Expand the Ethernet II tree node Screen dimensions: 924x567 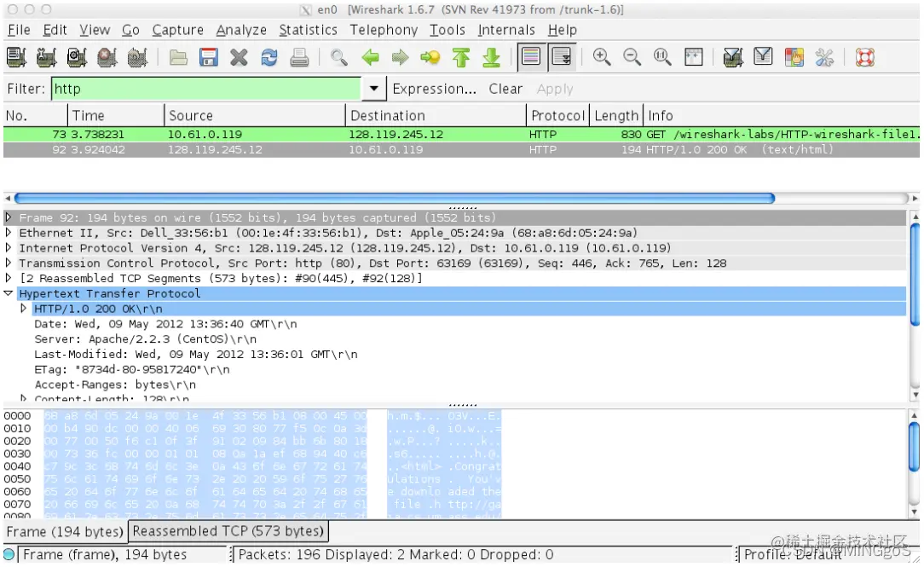[x=9, y=233]
